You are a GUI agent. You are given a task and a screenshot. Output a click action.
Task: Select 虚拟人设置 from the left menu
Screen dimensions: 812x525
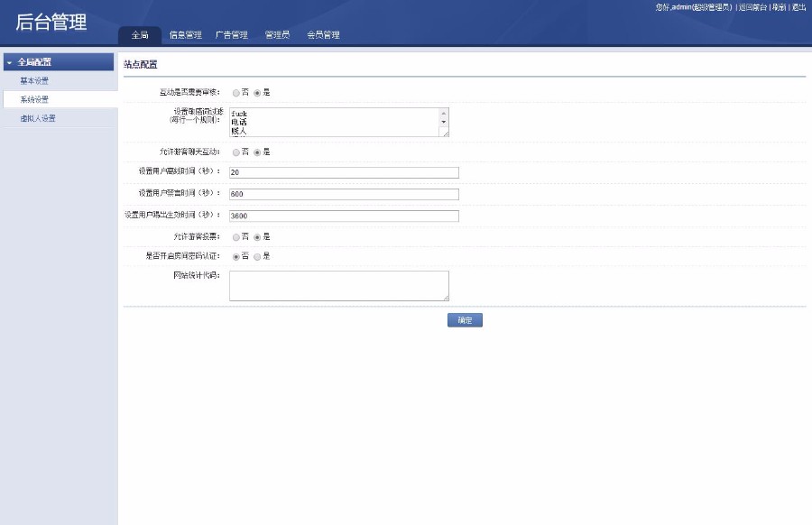point(36,117)
